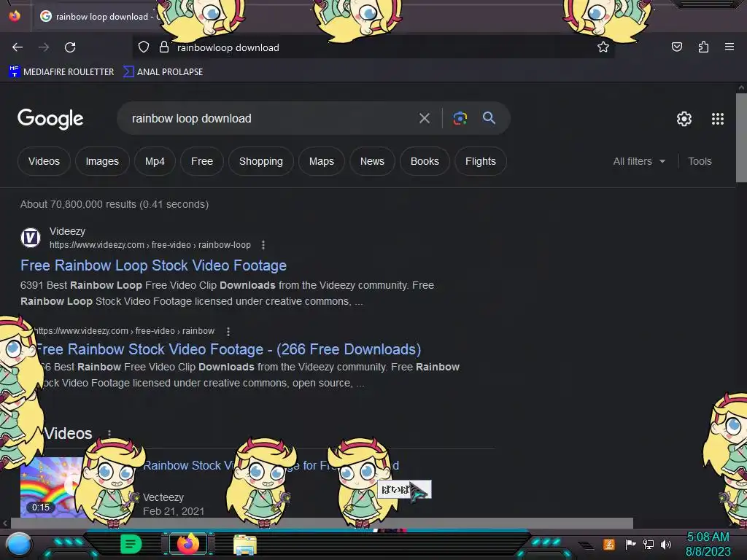This screenshot has height=560, width=747.
Task: Open the second bookmark in bookmarks toolbar
Action: tap(163, 72)
